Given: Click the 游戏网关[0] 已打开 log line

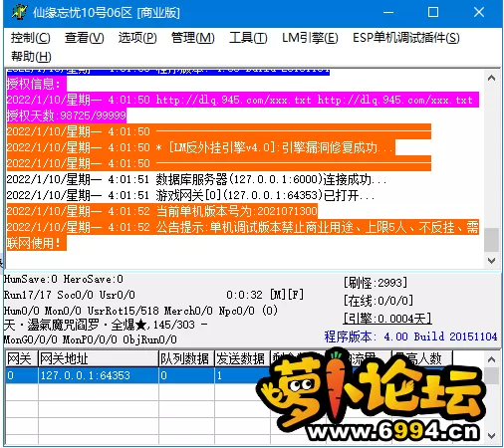Looking at the screenshot, I should click(x=190, y=195).
